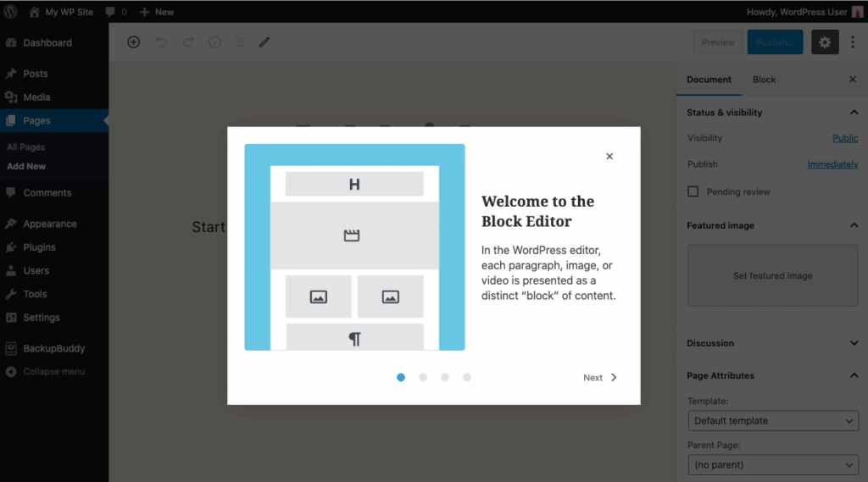Check the Pending review checkbox
This screenshot has height=482, width=868.
point(693,191)
